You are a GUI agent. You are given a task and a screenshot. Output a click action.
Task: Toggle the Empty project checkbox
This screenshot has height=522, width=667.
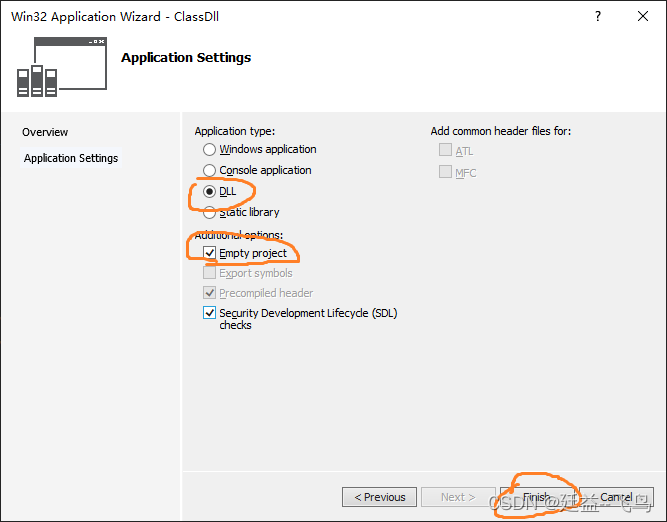pyautogui.click(x=210, y=253)
